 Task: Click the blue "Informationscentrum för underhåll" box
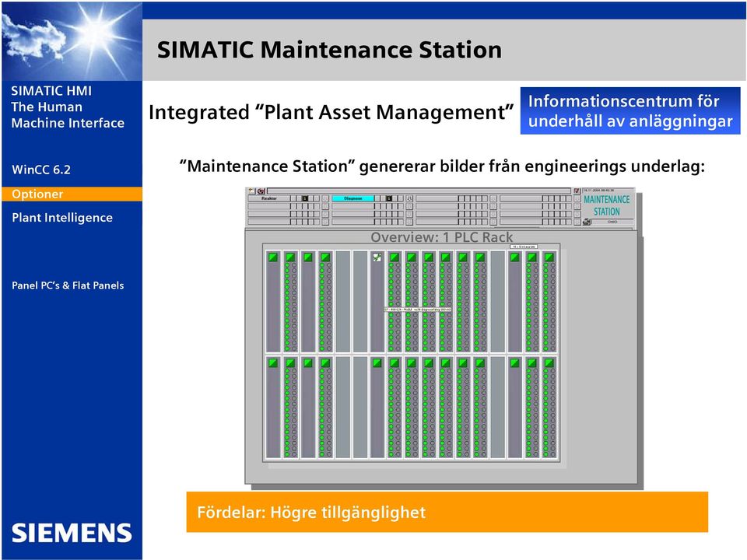click(630, 110)
